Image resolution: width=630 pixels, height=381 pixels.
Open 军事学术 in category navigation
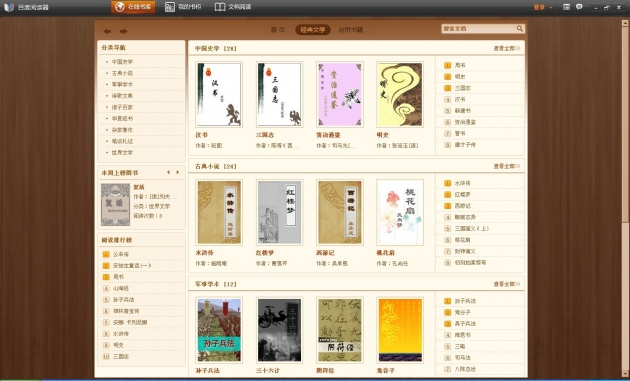(122, 84)
